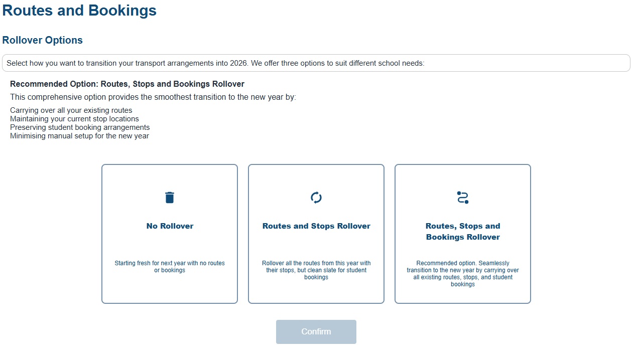Click 'Preserving student booking arrangements' line

80,127
